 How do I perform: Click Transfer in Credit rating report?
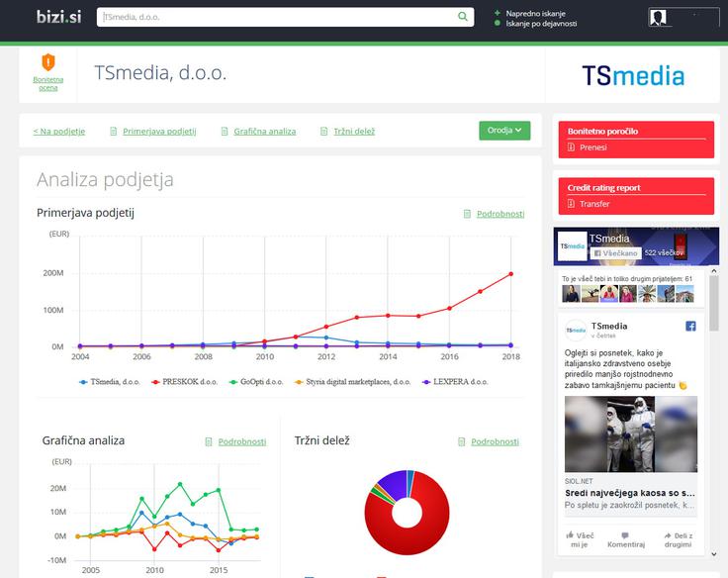pos(594,204)
